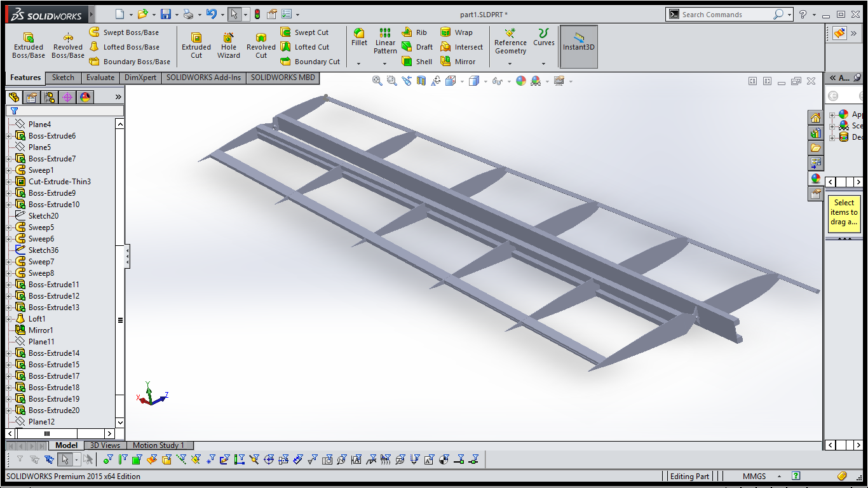
Task: Click Zoom to Fit in view toolbar
Action: click(377, 81)
